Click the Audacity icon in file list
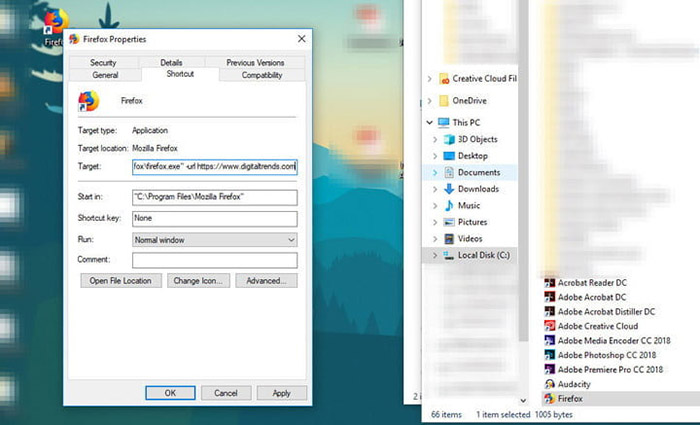Screen dimensions: 700x425 pyautogui.click(x=550, y=384)
